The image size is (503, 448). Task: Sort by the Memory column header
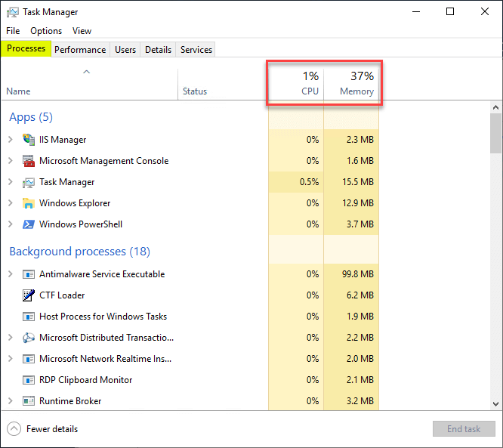click(x=351, y=84)
